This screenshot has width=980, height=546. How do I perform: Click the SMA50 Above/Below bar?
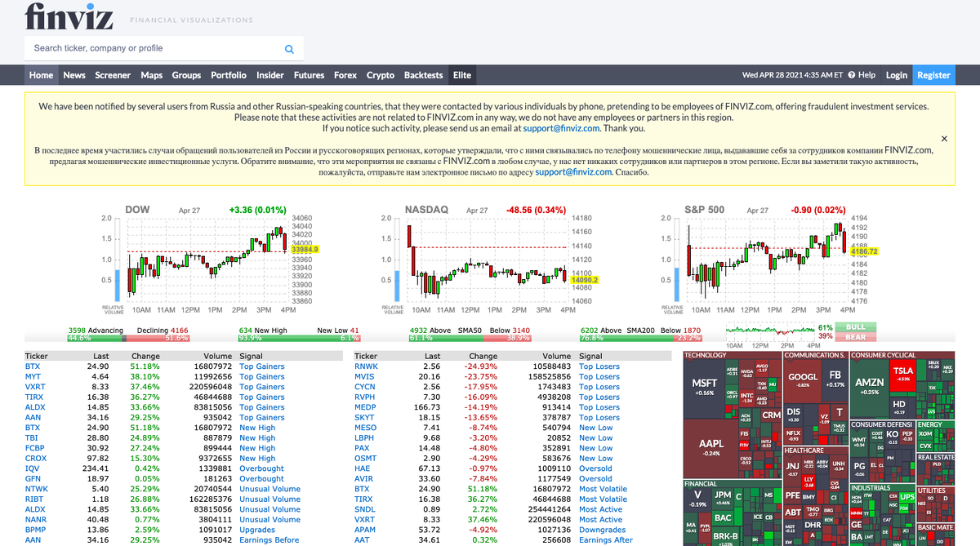[470, 338]
